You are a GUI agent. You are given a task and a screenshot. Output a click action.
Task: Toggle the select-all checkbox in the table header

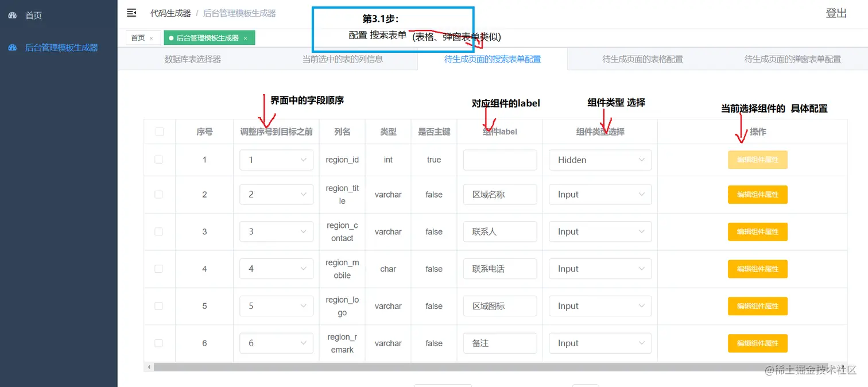159,131
